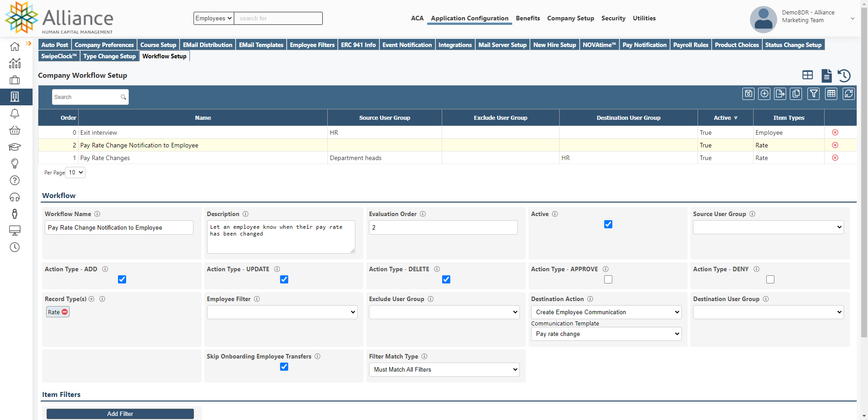Enable Action Type - DENY
This screenshot has height=420, width=868.
pos(770,279)
